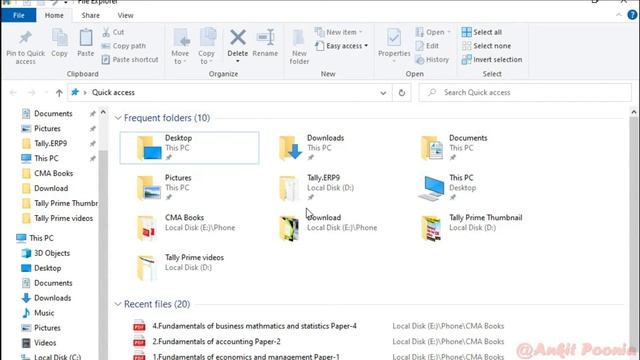The height and width of the screenshot is (360, 640).
Task: Click the Paste clipboard icon
Action: 85,38
